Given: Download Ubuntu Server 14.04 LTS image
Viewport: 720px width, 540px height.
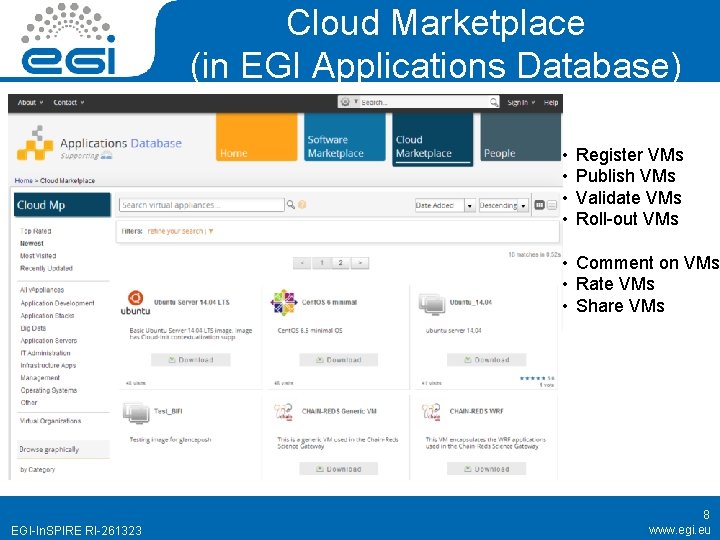Looking at the screenshot, I should click(x=191, y=360).
